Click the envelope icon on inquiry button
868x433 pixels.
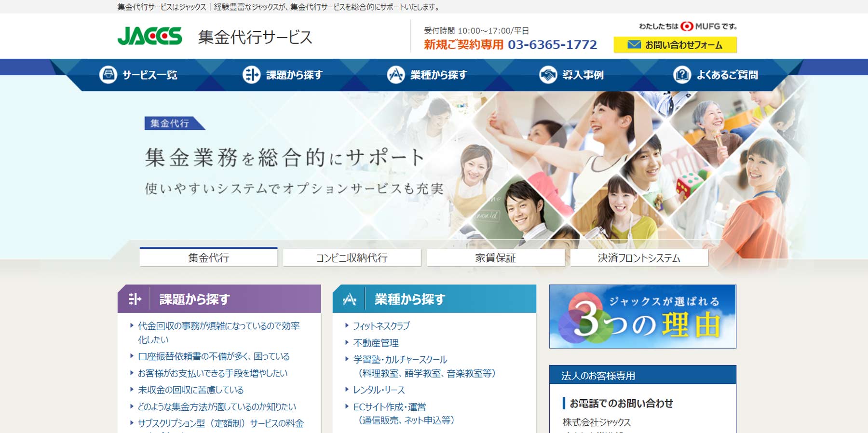click(634, 45)
